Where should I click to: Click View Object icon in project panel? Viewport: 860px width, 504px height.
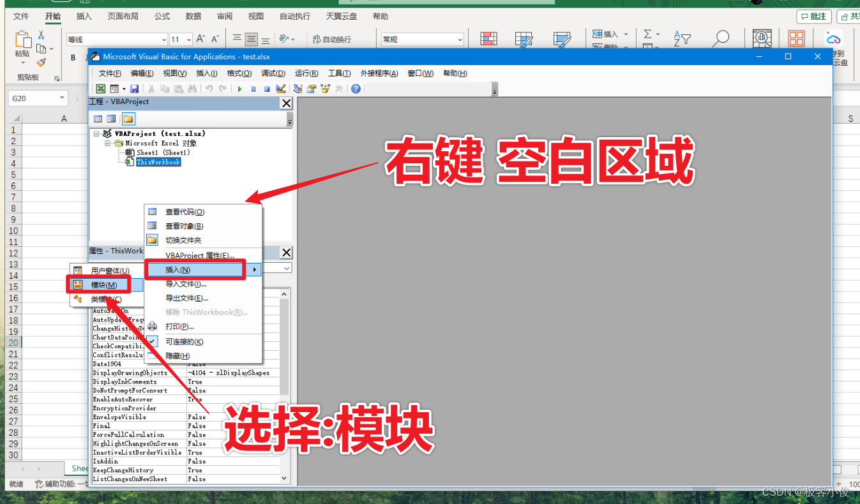point(112,119)
